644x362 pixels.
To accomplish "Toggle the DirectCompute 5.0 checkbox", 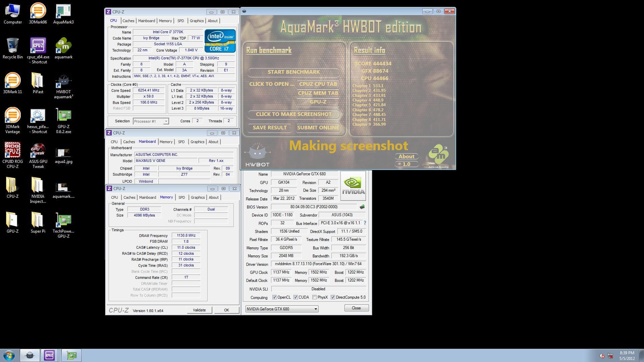I will 333,297.
